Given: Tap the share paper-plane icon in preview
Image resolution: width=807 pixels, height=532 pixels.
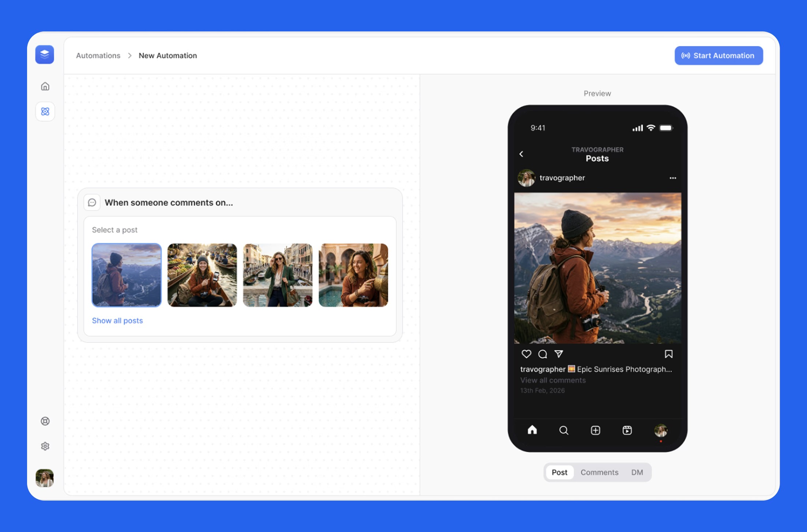Looking at the screenshot, I should pos(559,354).
